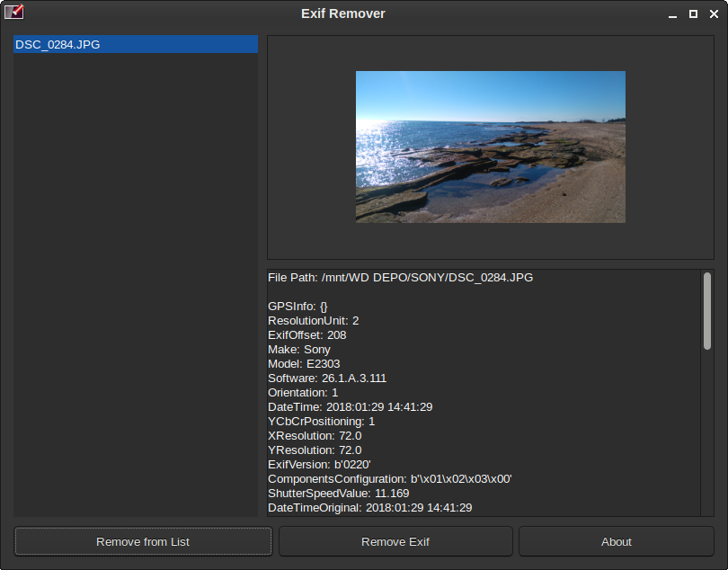The width and height of the screenshot is (728, 570).
Task: Click the YResolution: 72.0 line
Action: (315, 450)
